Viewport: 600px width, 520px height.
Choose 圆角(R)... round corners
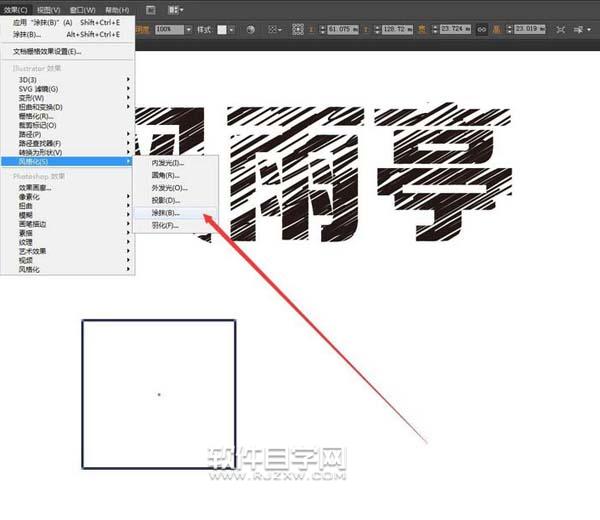point(176,176)
